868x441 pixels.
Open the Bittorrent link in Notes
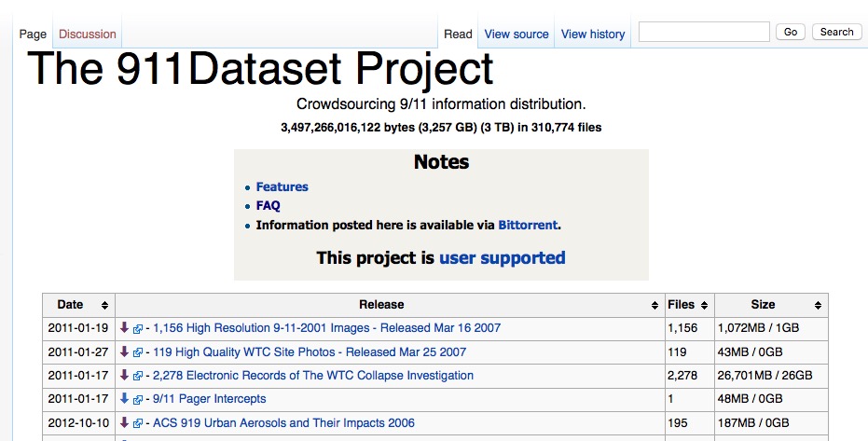pyautogui.click(x=528, y=225)
